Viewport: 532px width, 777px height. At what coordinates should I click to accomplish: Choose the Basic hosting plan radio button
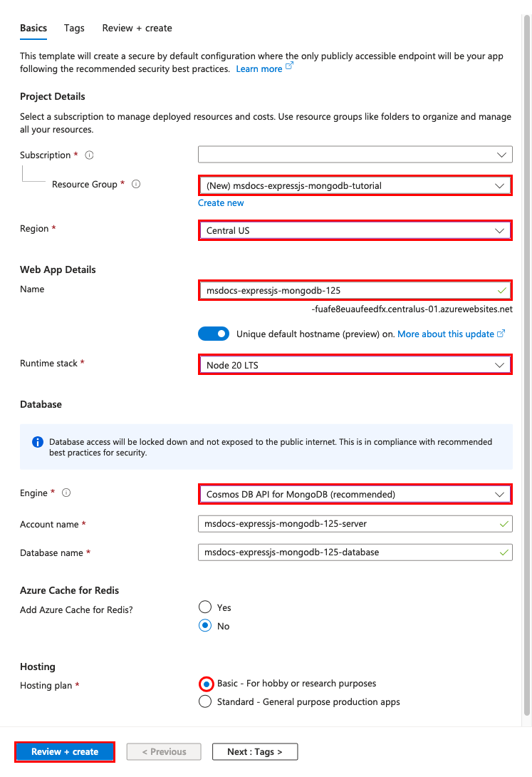206,684
